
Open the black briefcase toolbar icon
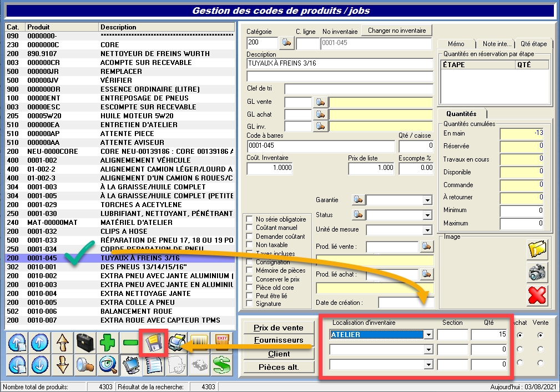pyautogui.click(x=85, y=343)
